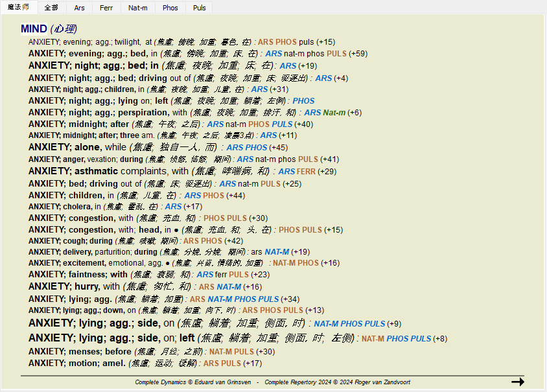Expand the (+59) additional remedies count

(358, 54)
